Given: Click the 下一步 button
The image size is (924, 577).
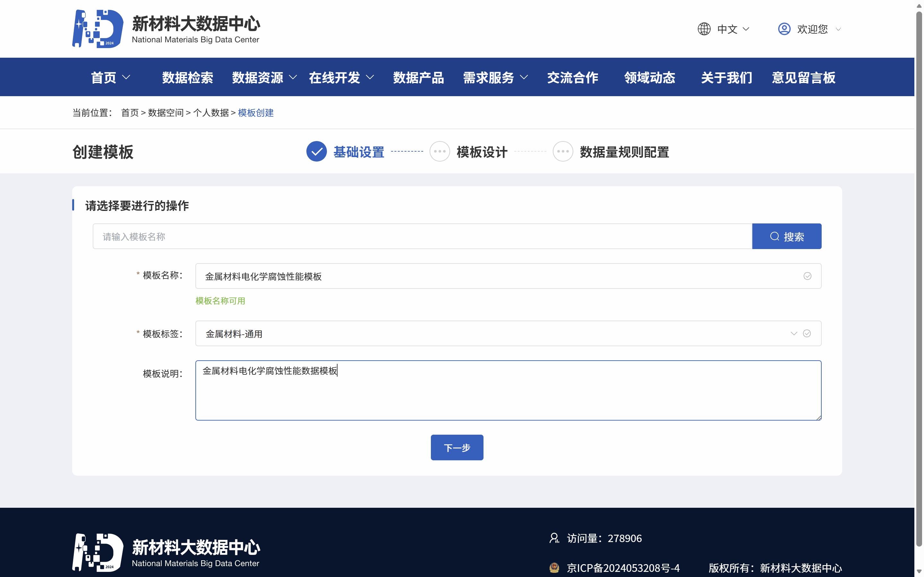Looking at the screenshot, I should 457,447.
